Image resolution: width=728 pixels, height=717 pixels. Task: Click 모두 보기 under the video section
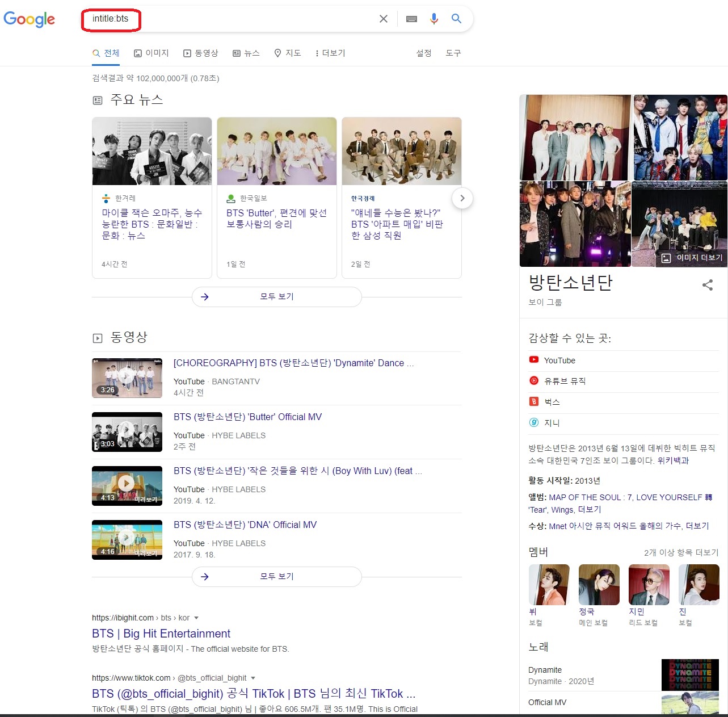(x=277, y=577)
